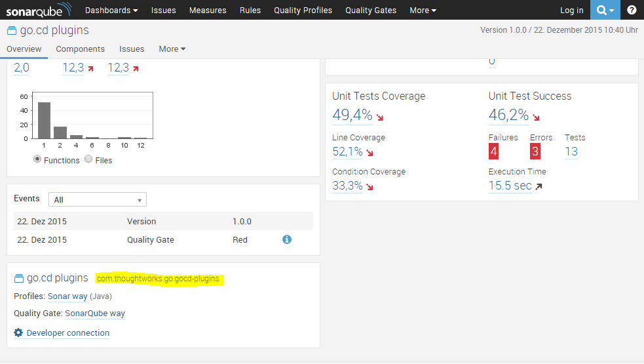Screen dimensions: 644x364
Task: Expand the top navigation More menu
Action: click(423, 10)
